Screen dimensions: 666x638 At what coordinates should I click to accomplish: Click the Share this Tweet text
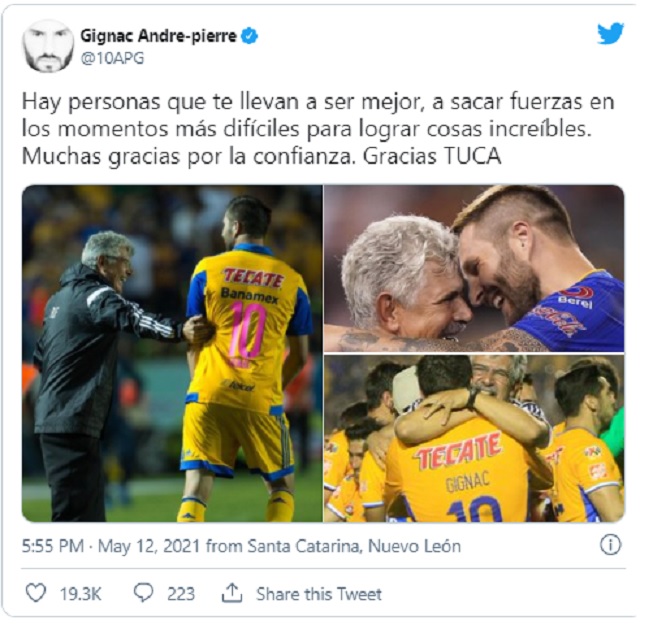[319, 593]
